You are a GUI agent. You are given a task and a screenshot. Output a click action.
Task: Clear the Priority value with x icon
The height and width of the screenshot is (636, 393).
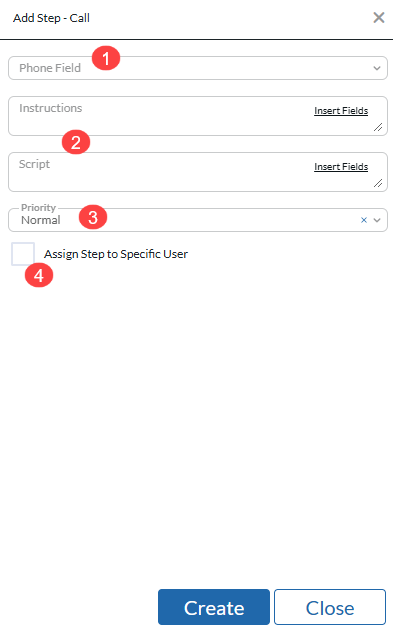click(x=364, y=220)
